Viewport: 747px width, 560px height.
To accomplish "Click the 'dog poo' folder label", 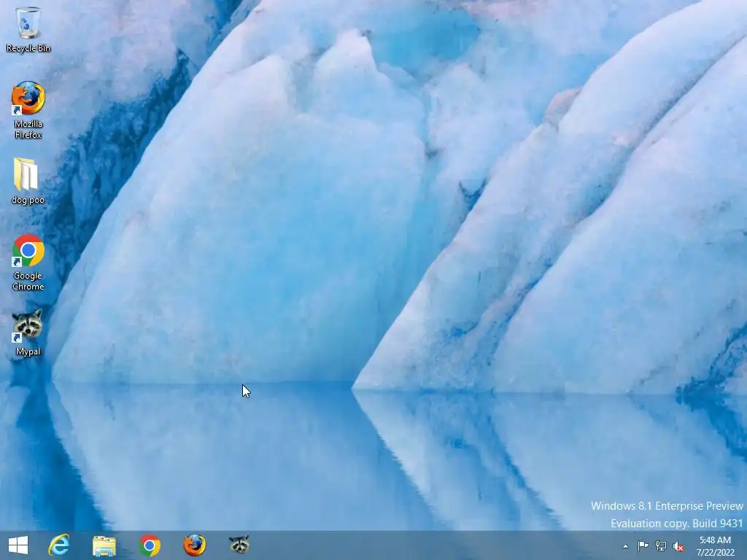I will click(x=28, y=200).
